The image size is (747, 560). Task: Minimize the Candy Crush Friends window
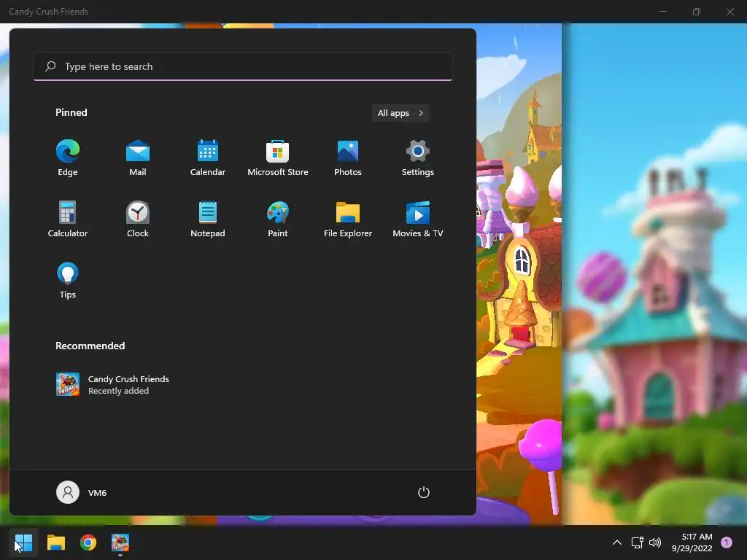(662, 12)
